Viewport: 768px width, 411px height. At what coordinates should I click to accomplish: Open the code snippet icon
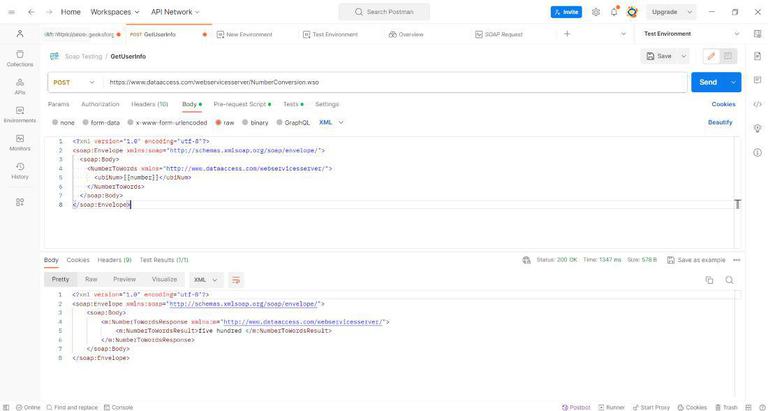pyautogui.click(x=757, y=104)
